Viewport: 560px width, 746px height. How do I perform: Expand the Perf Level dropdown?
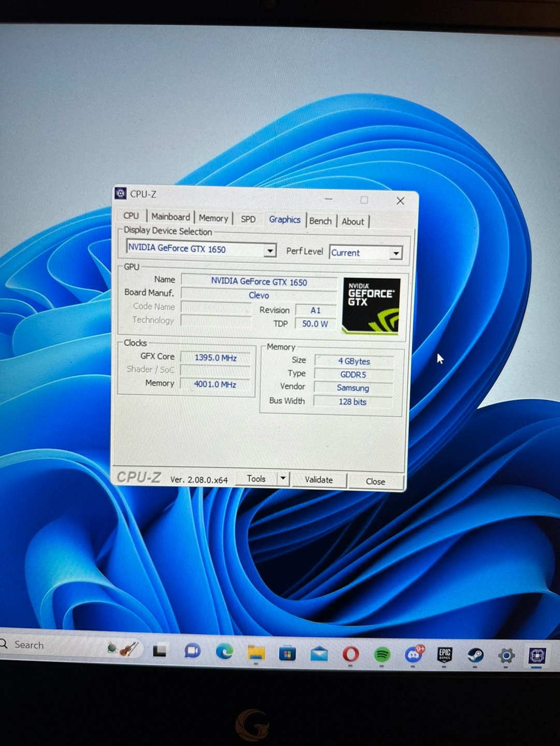pyautogui.click(x=396, y=253)
